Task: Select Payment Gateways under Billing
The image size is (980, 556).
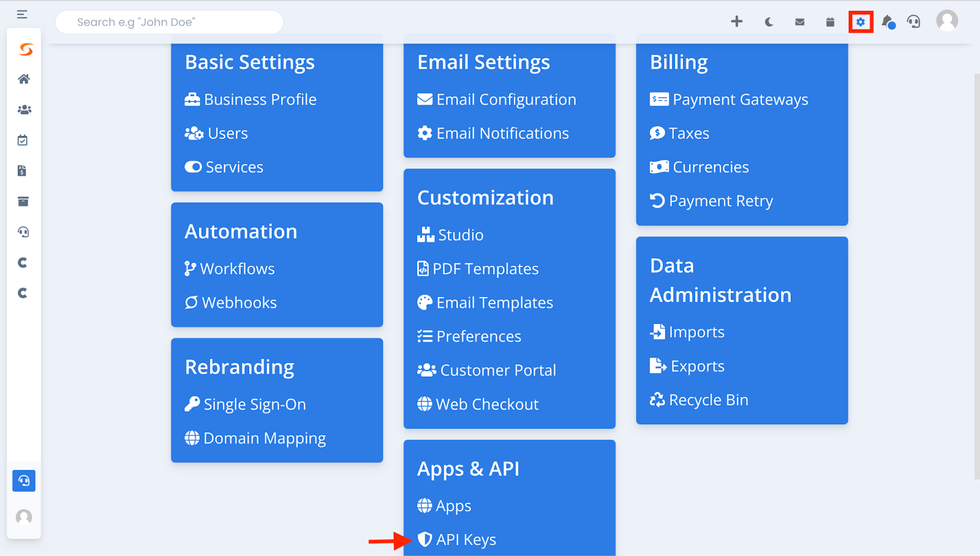Action: coord(729,99)
